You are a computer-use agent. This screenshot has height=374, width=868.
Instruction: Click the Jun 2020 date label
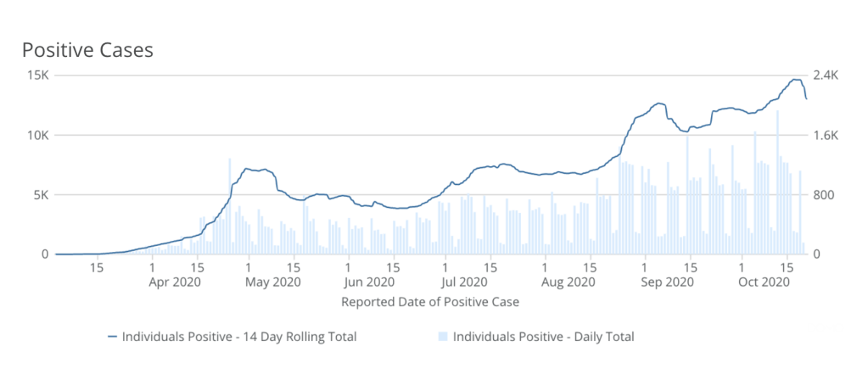pos(368,282)
